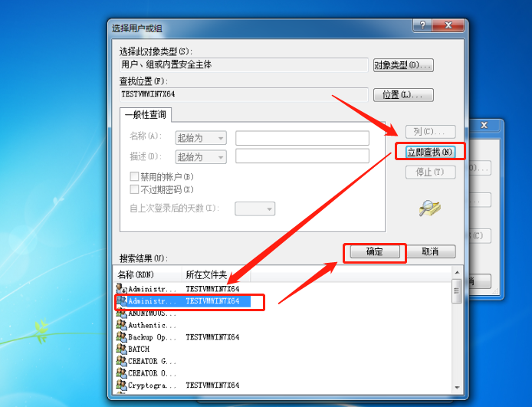Click the Cryptographic Operators group icon
This screenshot has width=532, height=407.
pos(121,385)
